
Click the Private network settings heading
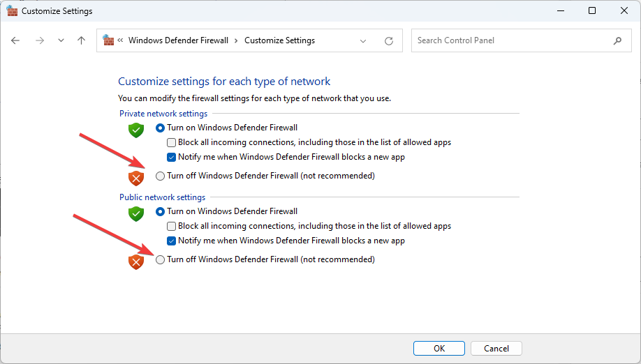(163, 114)
